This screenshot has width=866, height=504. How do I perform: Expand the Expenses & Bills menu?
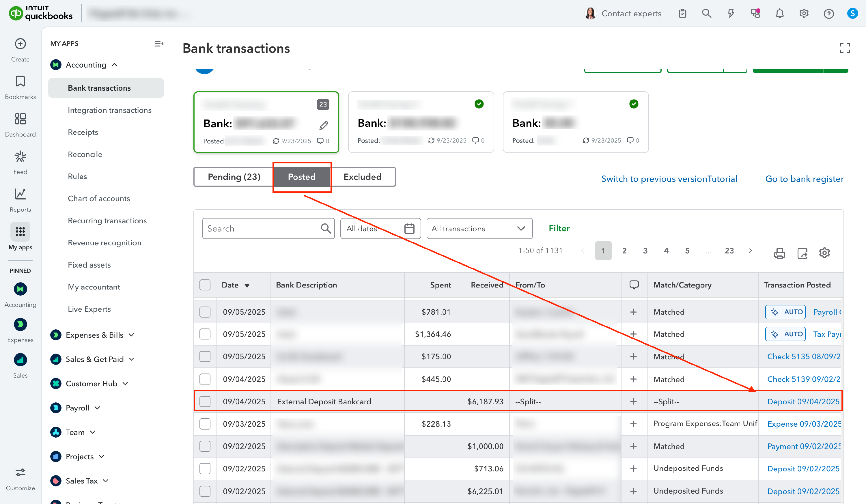pyautogui.click(x=94, y=335)
